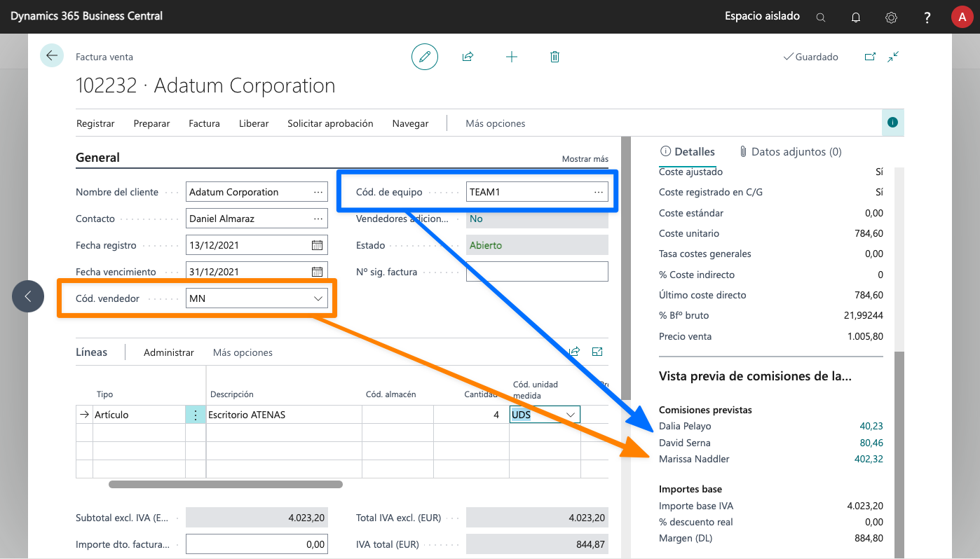Click the Descripción column header
This screenshot has height=559, width=980.
[232, 394]
